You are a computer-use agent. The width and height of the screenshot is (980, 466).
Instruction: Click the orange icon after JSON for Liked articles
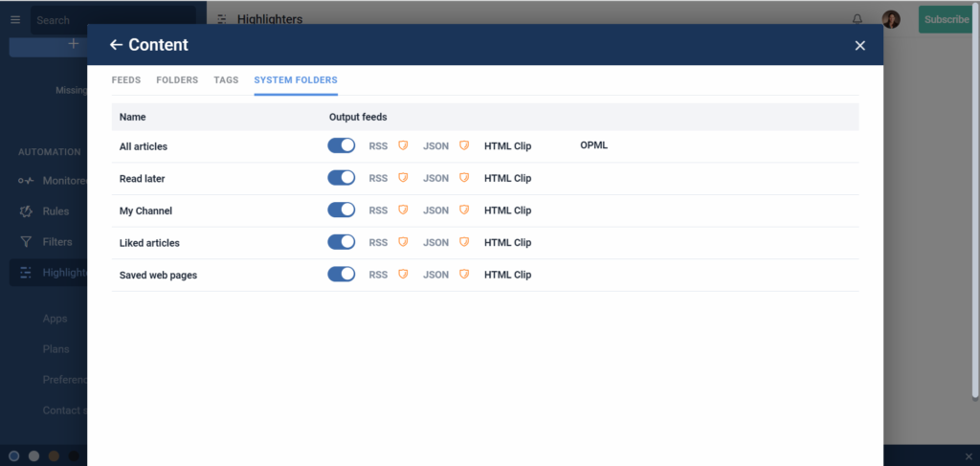(x=464, y=243)
